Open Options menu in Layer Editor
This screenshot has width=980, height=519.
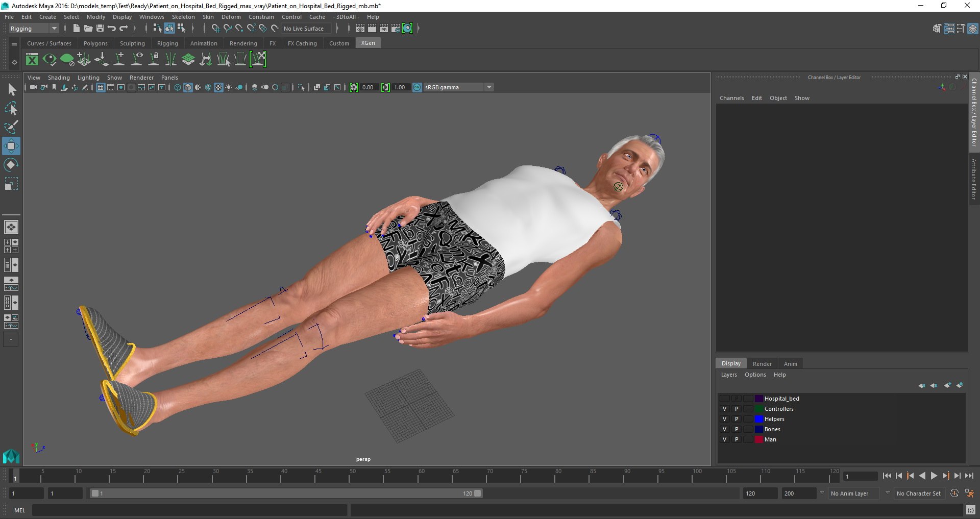tap(755, 375)
